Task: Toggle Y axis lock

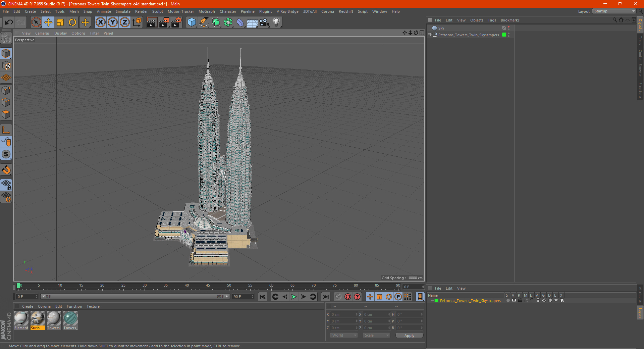Action: (x=113, y=22)
